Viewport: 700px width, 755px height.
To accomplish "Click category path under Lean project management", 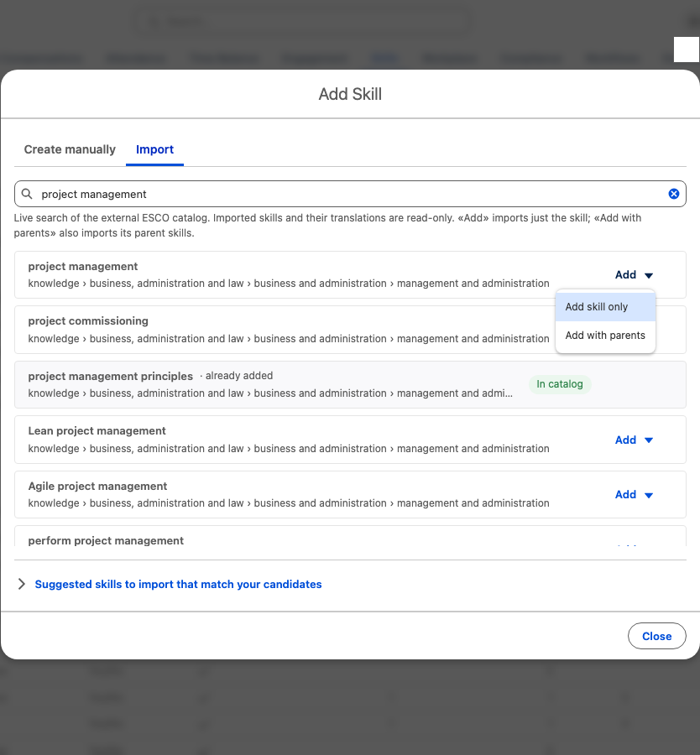I will click(x=289, y=448).
